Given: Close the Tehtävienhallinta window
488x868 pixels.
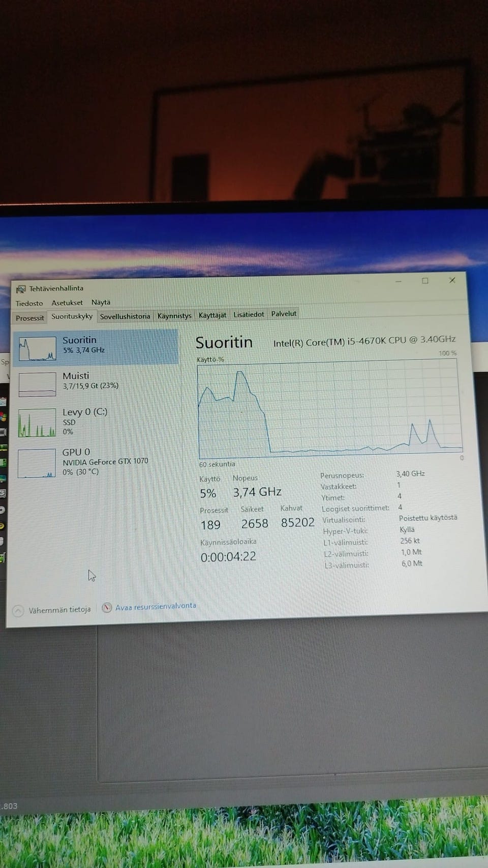Looking at the screenshot, I should [452, 280].
